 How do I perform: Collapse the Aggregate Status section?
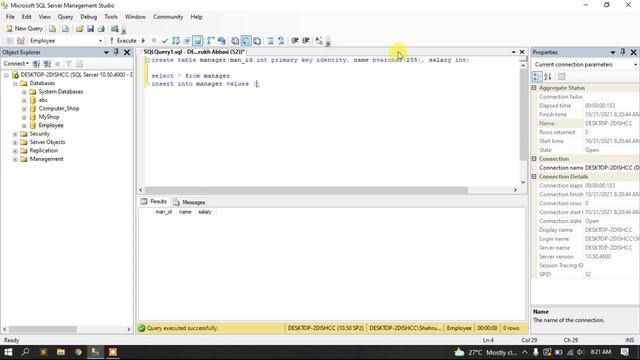pyautogui.click(x=534, y=88)
